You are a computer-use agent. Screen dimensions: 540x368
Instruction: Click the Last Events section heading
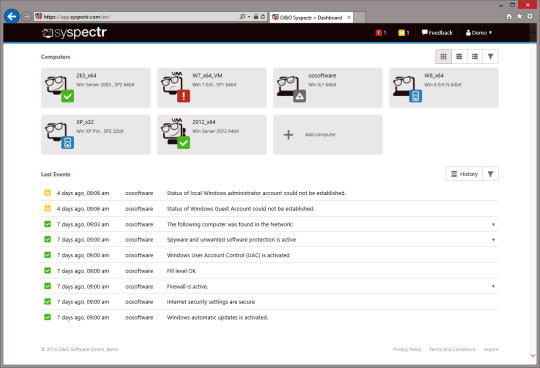click(x=55, y=174)
